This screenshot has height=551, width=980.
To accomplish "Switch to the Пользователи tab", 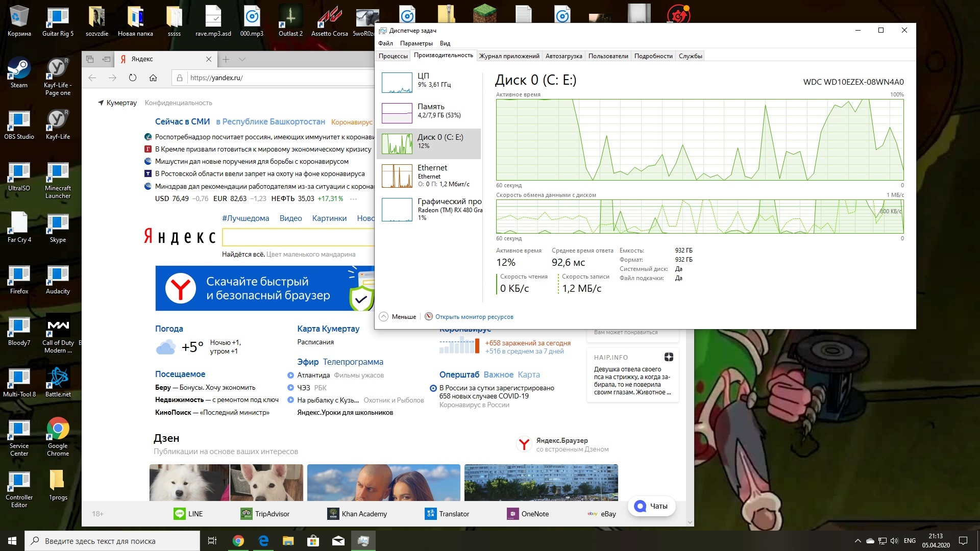I will tap(608, 56).
